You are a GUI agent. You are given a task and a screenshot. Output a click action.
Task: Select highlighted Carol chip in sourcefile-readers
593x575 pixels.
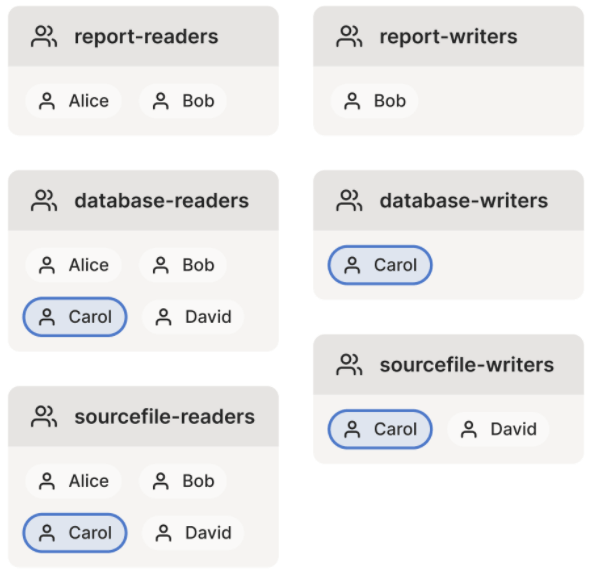75,533
